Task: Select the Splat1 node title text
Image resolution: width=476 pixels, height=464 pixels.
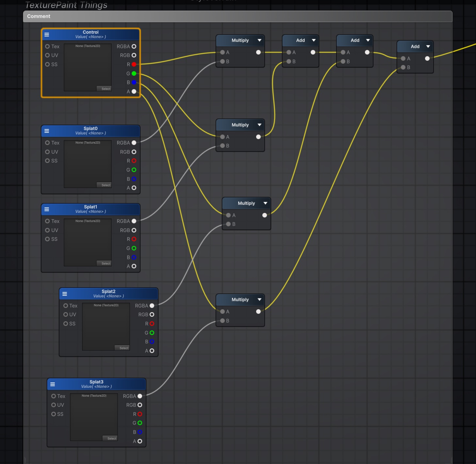Action: coord(90,207)
